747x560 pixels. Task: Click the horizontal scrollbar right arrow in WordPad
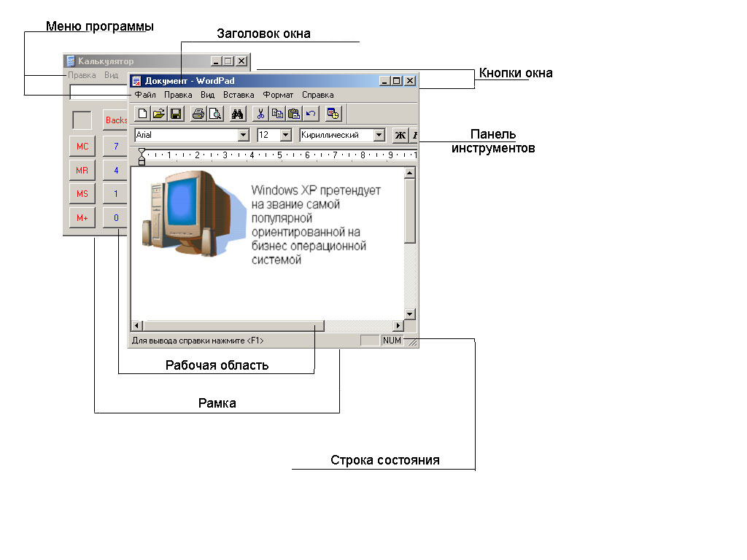[x=398, y=326]
